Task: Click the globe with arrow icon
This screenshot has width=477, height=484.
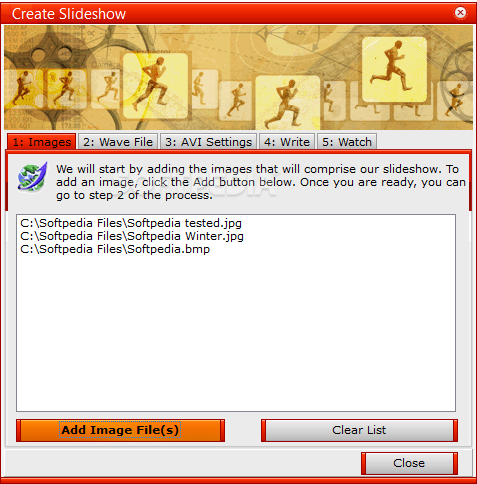Action: [33, 176]
